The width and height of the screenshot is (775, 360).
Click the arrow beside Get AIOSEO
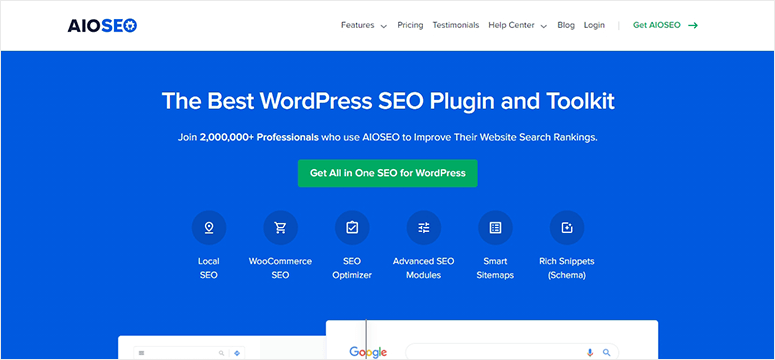(693, 25)
